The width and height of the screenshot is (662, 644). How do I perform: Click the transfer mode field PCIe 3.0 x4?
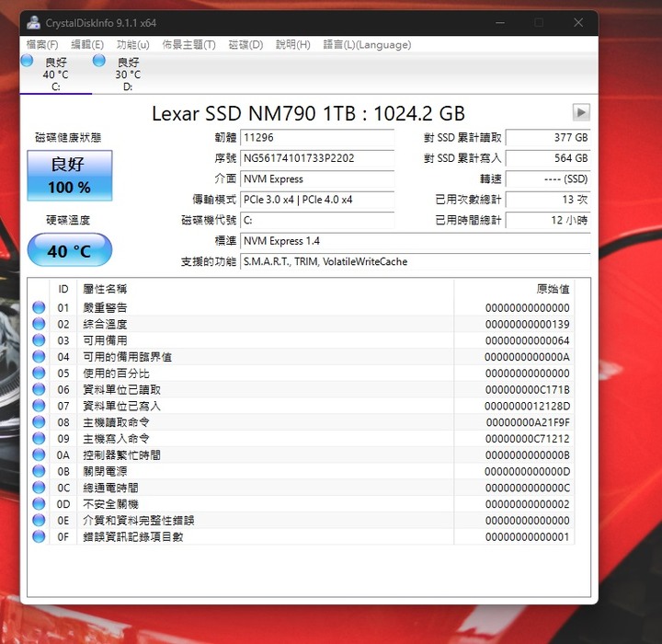click(317, 200)
